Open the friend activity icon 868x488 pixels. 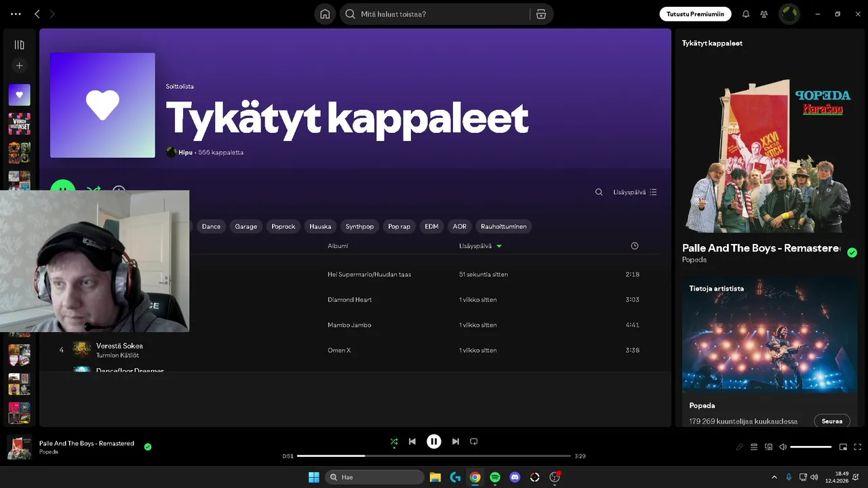pos(764,14)
